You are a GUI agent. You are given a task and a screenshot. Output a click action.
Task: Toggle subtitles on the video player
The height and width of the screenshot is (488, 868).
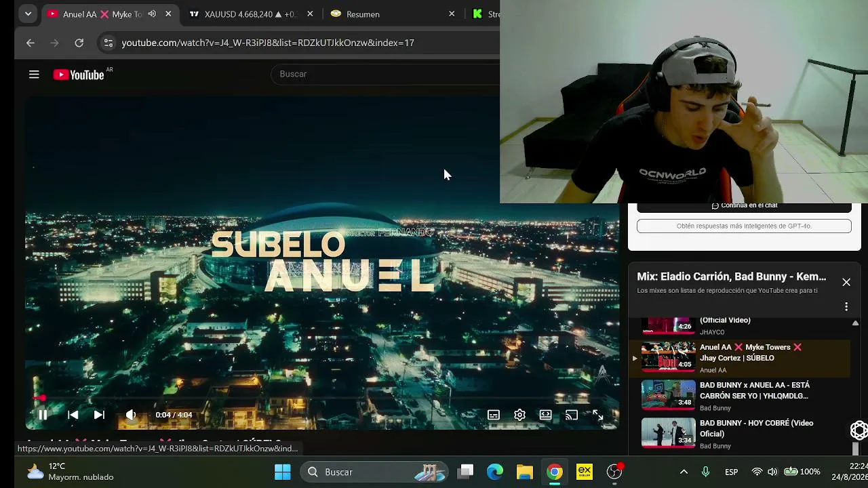494,415
